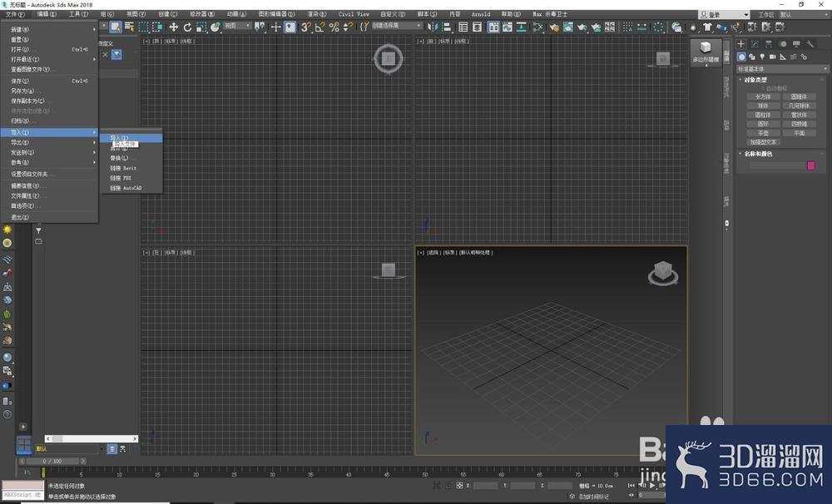Click the 长方体 box primitive button

763,97
